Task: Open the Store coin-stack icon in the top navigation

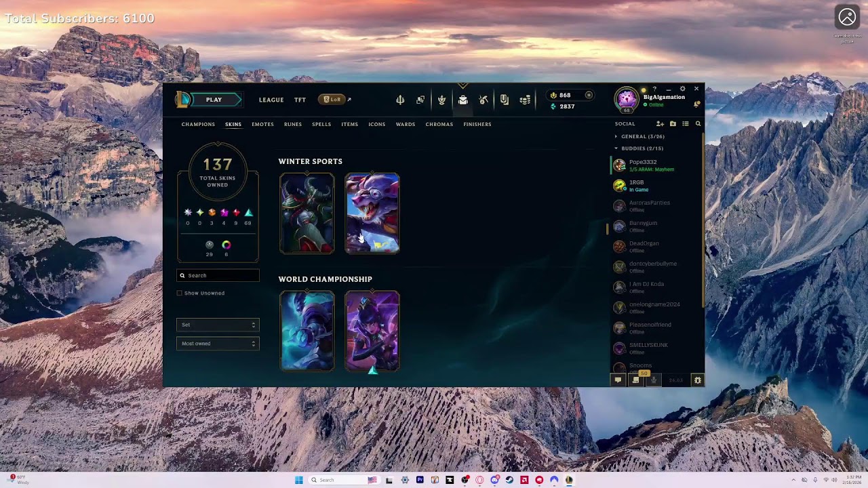Action: click(x=525, y=100)
